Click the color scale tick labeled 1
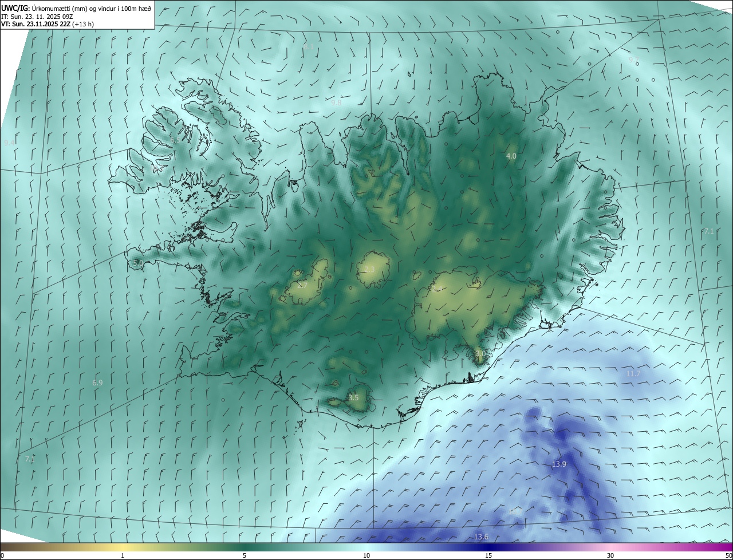733x560 pixels. 123,555
